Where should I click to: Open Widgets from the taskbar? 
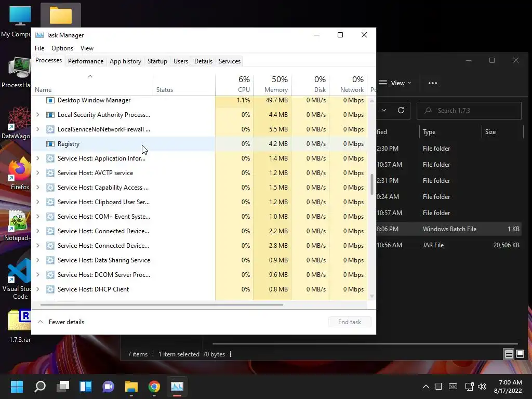tap(86, 387)
